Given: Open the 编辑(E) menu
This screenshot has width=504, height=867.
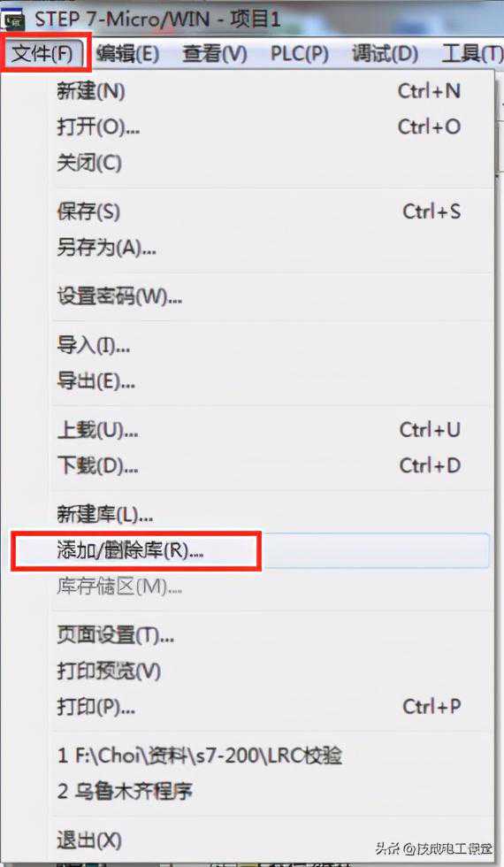Looking at the screenshot, I should point(127,54).
